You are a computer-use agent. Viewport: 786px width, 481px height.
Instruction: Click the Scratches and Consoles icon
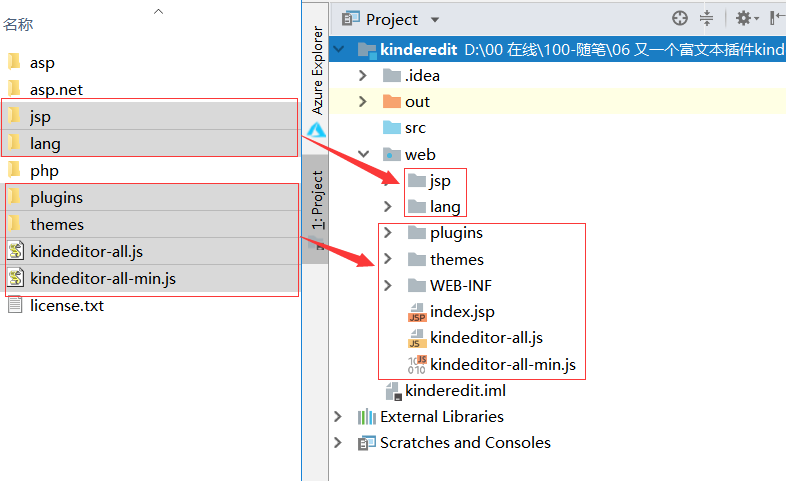366,443
